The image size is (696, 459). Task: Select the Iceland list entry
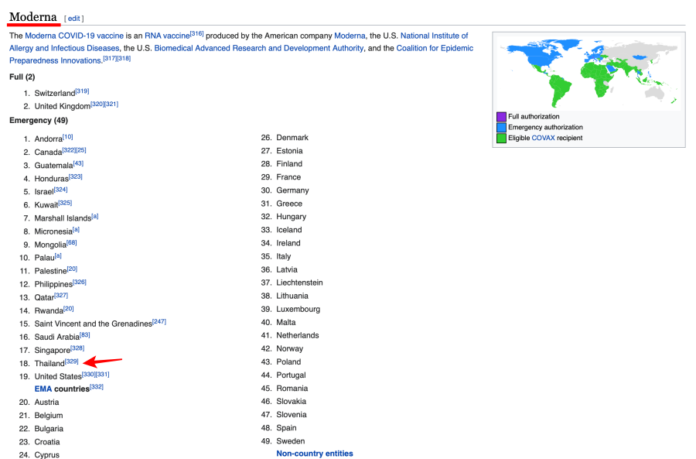(289, 230)
